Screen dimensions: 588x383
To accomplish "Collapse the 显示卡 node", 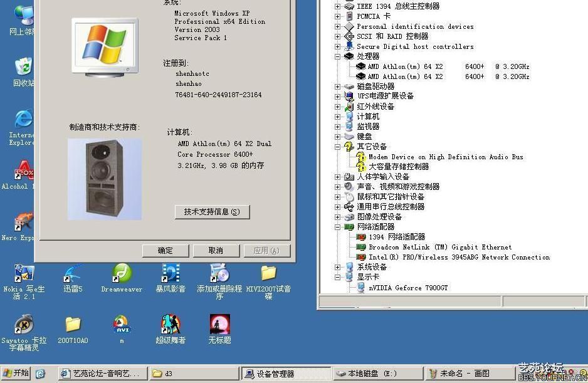I will [337, 277].
